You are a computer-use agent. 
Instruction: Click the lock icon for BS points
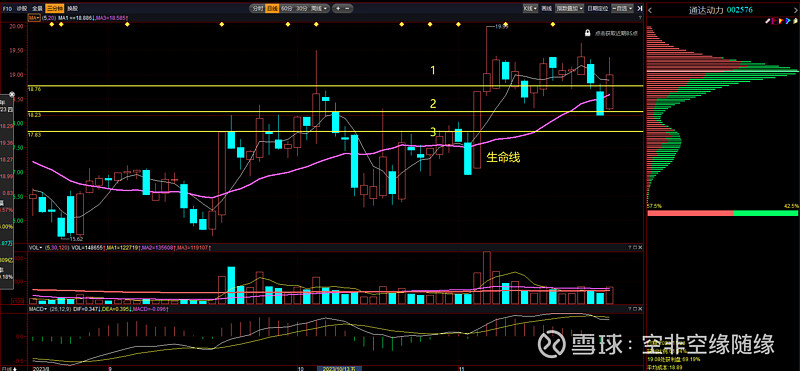(x=588, y=33)
